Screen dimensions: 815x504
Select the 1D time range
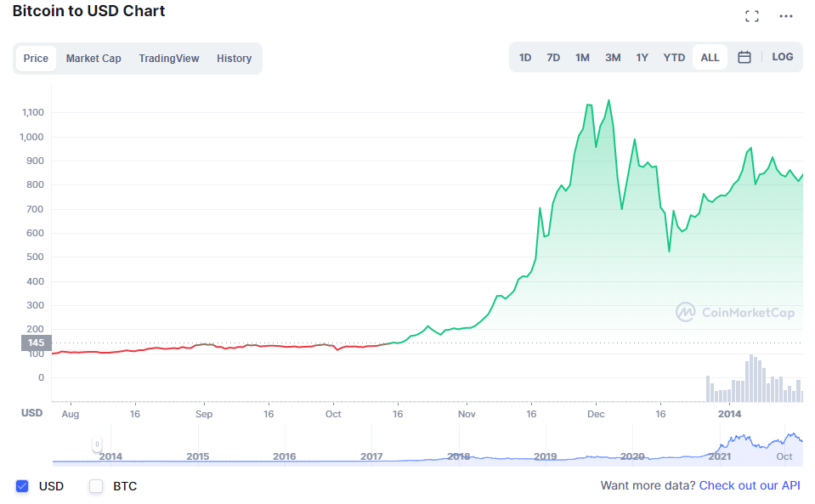point(525,57)
